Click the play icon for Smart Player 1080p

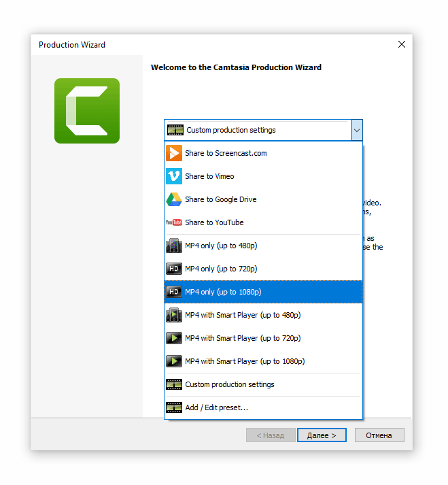point(174,361)
